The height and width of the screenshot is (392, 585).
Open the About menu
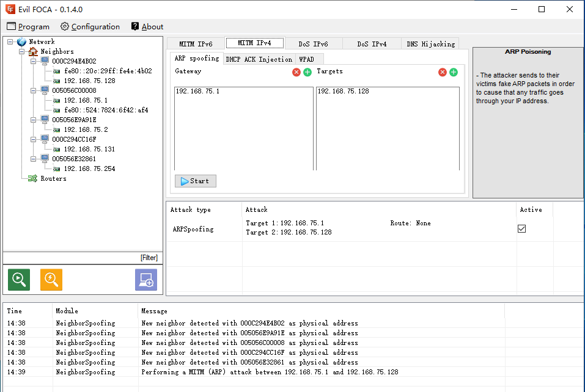pos(147,26)
